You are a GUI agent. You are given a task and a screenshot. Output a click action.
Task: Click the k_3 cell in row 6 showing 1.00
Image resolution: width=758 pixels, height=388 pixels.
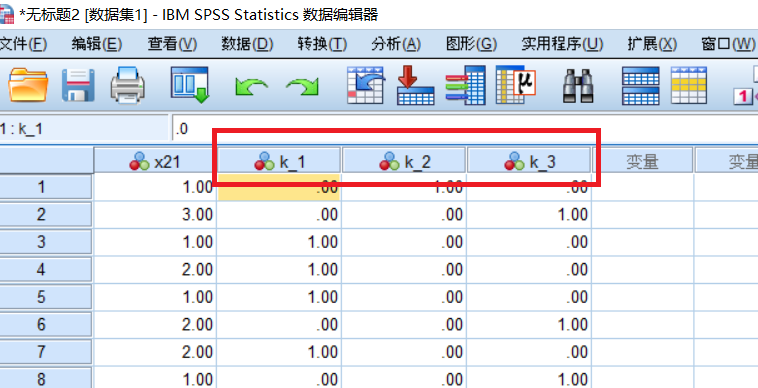tap(529, 324)
